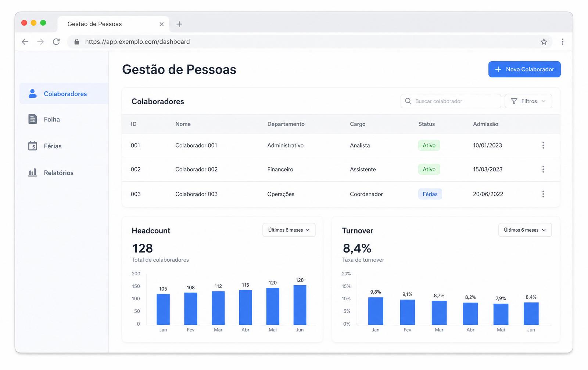Click the Status column header
The width and height of the screenshot is (588, 370).
click(426, 124)
